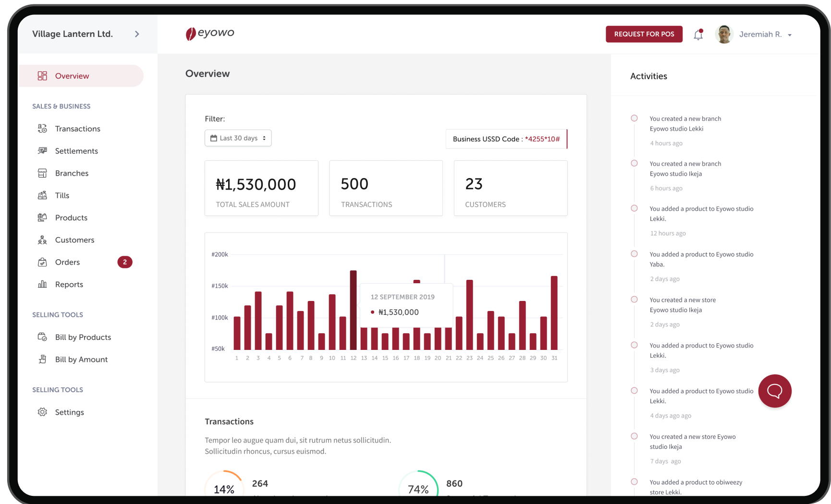Go to Transactions menu item
The height and width of the screenshot is (504, 831).
77,129
